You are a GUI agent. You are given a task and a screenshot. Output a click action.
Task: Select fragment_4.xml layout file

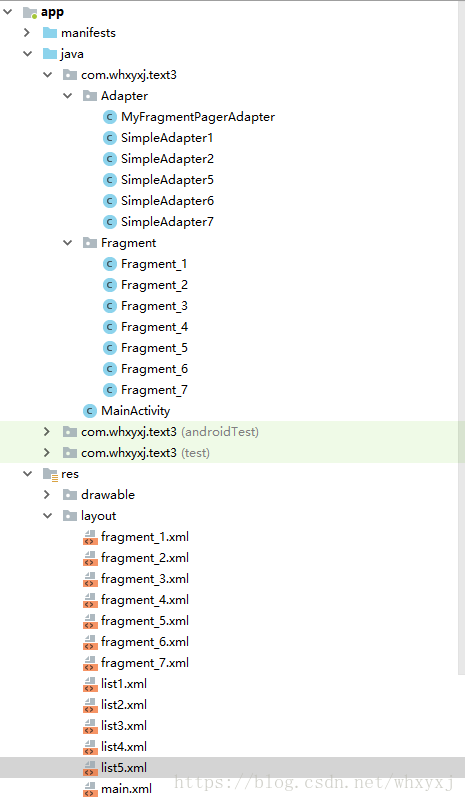click(145, 599)
